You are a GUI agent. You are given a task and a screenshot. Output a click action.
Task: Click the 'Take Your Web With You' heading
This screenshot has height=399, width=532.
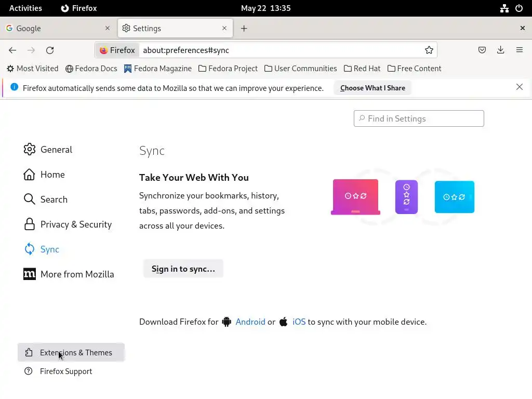(x=194, y=178)
